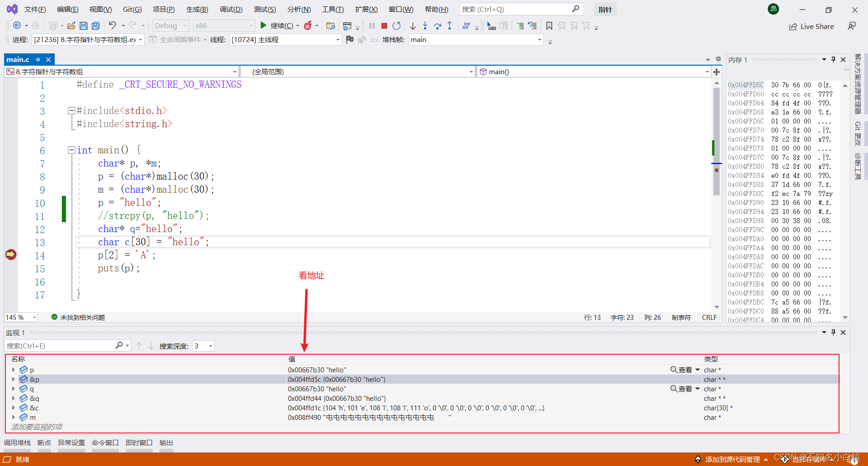
Task: Click the editor vertical scrollbar thumb
Action: (717, 142)
